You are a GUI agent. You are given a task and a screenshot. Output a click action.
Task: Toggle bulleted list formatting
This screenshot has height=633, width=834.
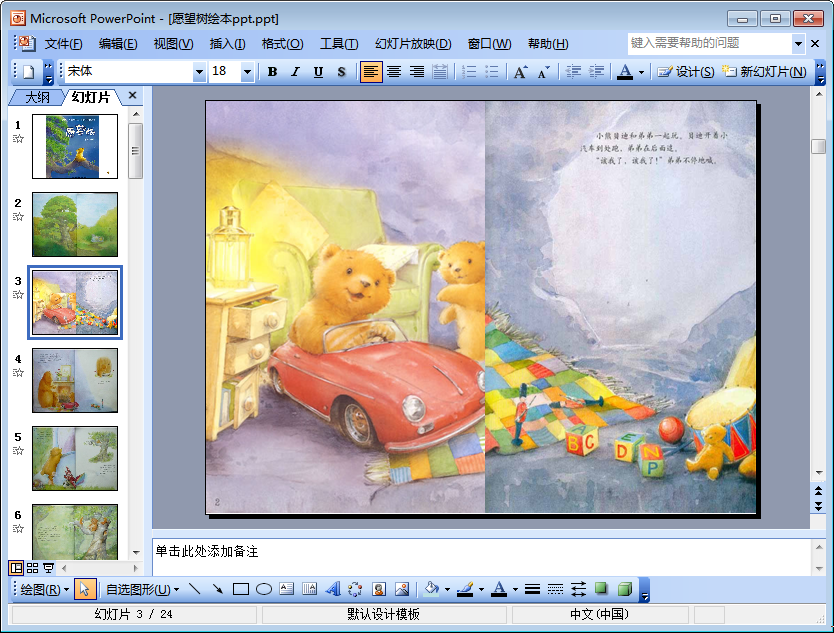[492, 71]
